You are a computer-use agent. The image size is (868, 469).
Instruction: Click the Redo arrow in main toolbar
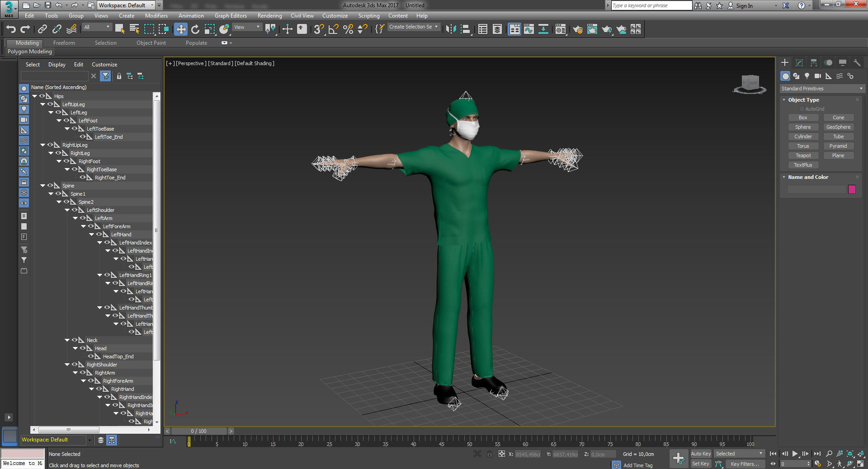tap(25, 29)
